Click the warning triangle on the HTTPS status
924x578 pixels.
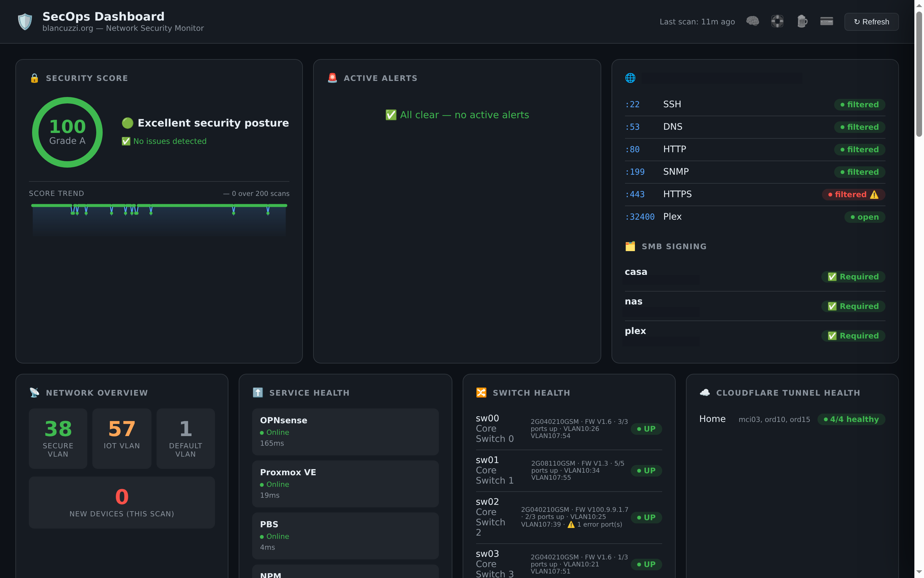(x=874, y=195)
